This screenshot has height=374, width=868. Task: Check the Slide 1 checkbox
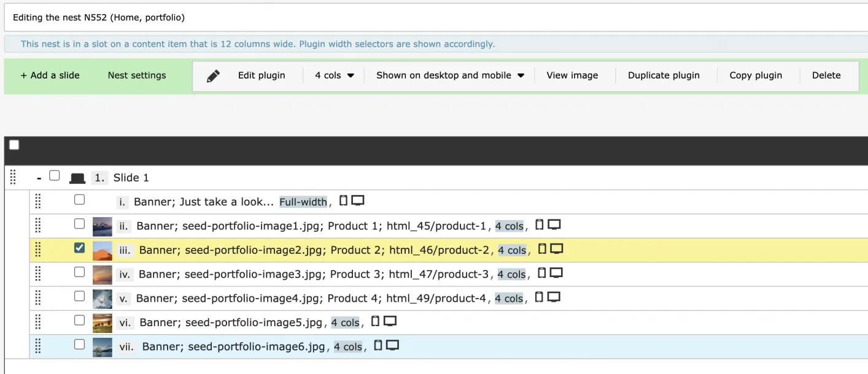pyautogui.click(x=54, y=175)
